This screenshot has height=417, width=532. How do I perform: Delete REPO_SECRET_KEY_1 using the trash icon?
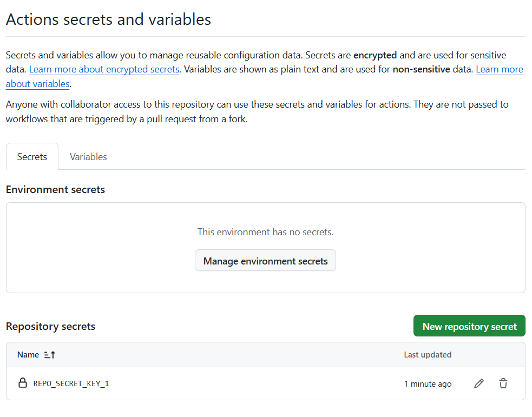pyautogui.click(x=503, y=384)
